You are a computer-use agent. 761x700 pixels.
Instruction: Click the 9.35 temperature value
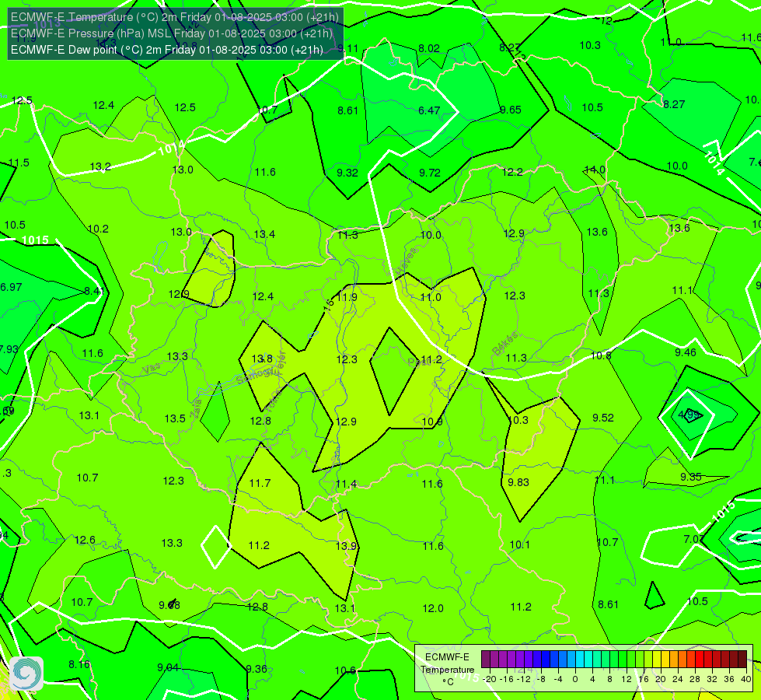(690, 477)
